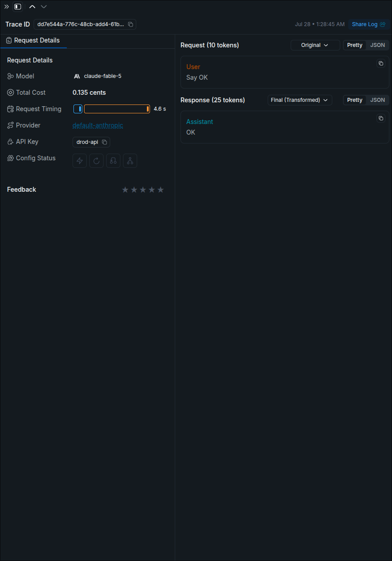The image size is (392, 561).
Task: Click the Assistant role label
Action: point(200,122)
